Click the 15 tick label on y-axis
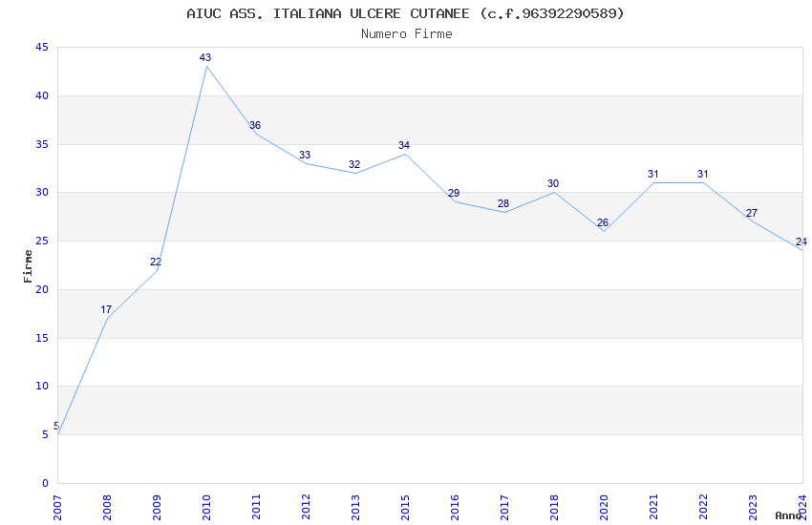Image resolution: width=812 pixels, height=525 pixels. [42, 338]
